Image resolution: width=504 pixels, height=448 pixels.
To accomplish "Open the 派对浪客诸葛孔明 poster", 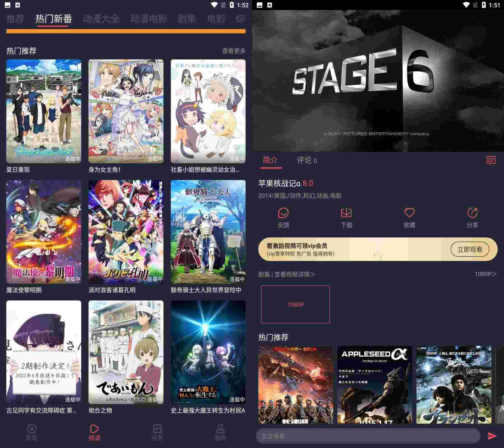I will coord(126,232).
